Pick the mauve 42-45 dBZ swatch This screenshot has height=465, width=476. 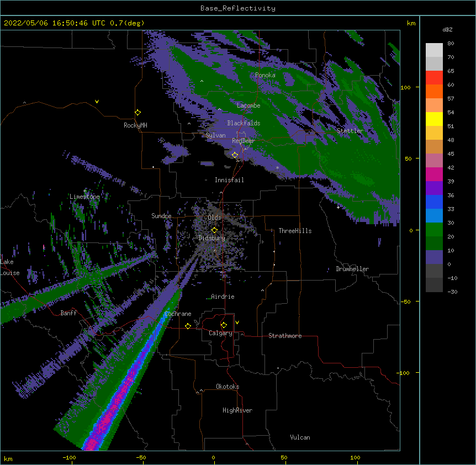434,161
